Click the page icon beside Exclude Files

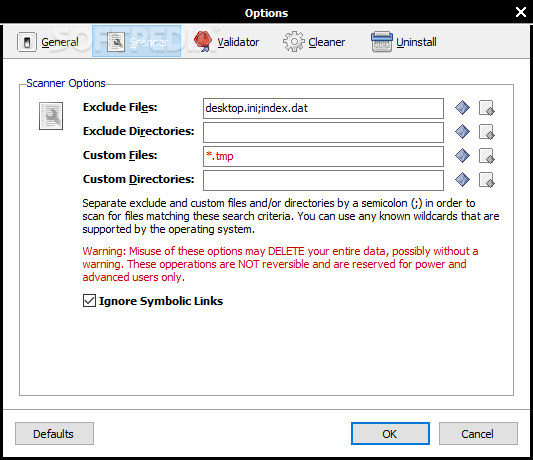pos(486,108)
